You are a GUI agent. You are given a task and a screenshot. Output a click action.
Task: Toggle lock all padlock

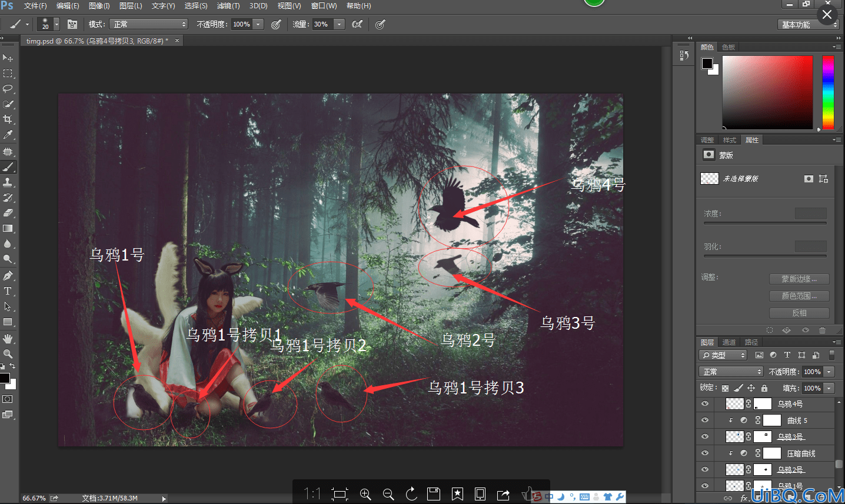pos(764,388)
